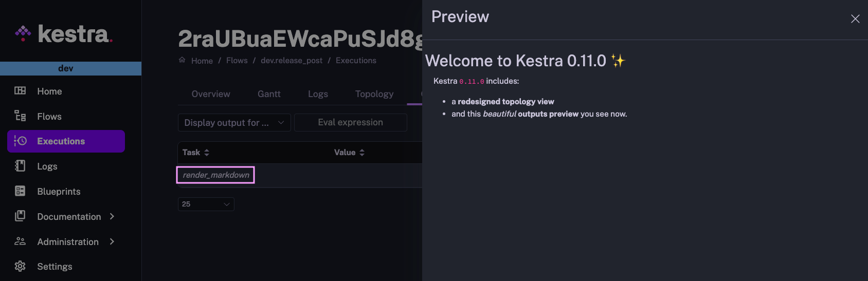This screenshot has width=868, height=281.
Task: Open the 'Display output for' dropdown
Action: click(234, 123)
